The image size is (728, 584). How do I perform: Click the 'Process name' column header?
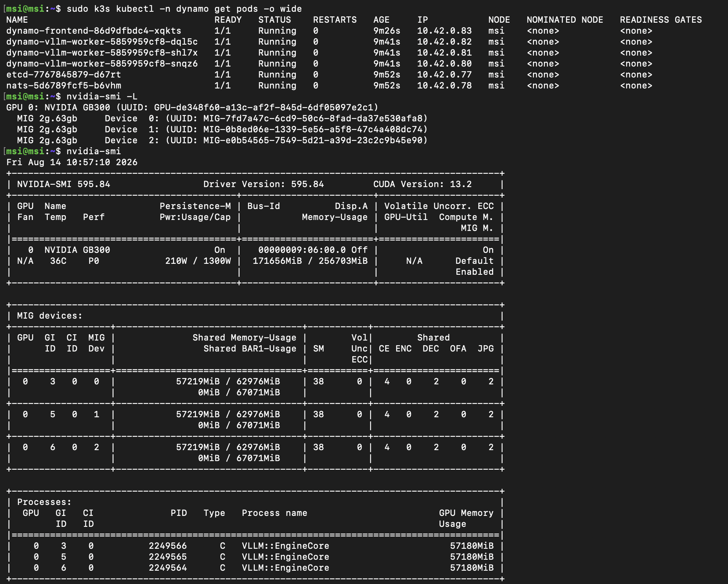click(275, 513)
